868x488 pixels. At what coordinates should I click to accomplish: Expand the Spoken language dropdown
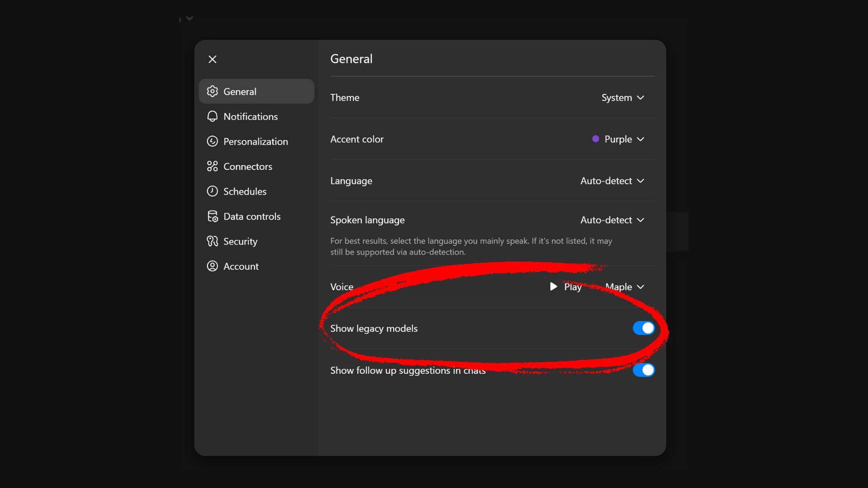[x=612, y=220]
